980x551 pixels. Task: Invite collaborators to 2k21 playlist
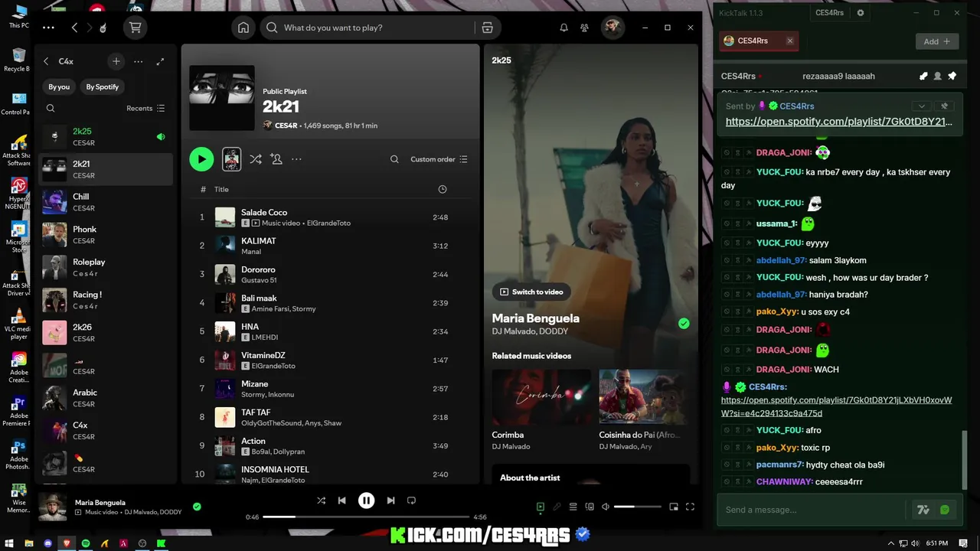276,159
